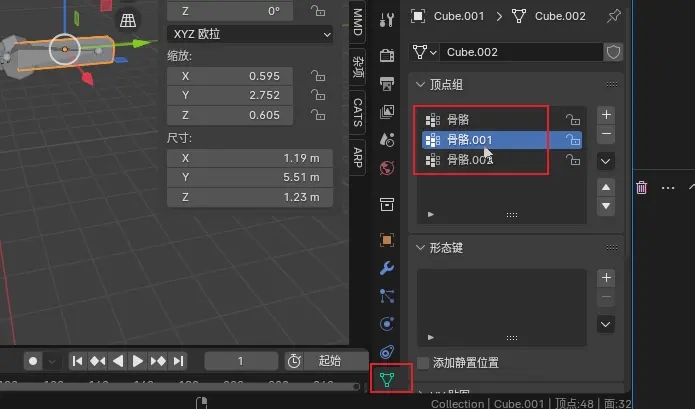Screen dimensions: 695x409
Task: Toggle lock on vertex group 骨骼.001
Action: click(x=573, y=140)
